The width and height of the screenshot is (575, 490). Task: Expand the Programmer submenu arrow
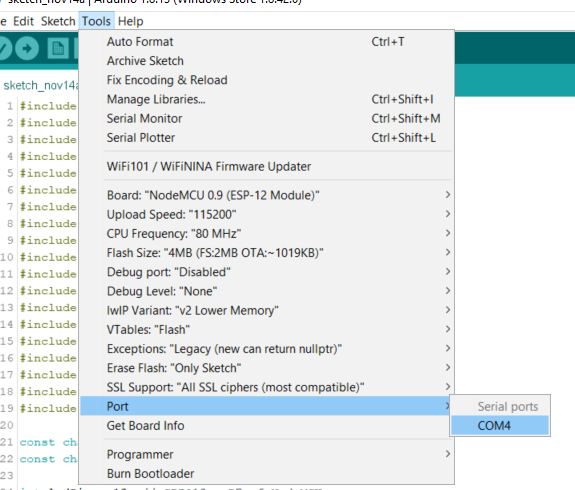(x=448, y=454)
